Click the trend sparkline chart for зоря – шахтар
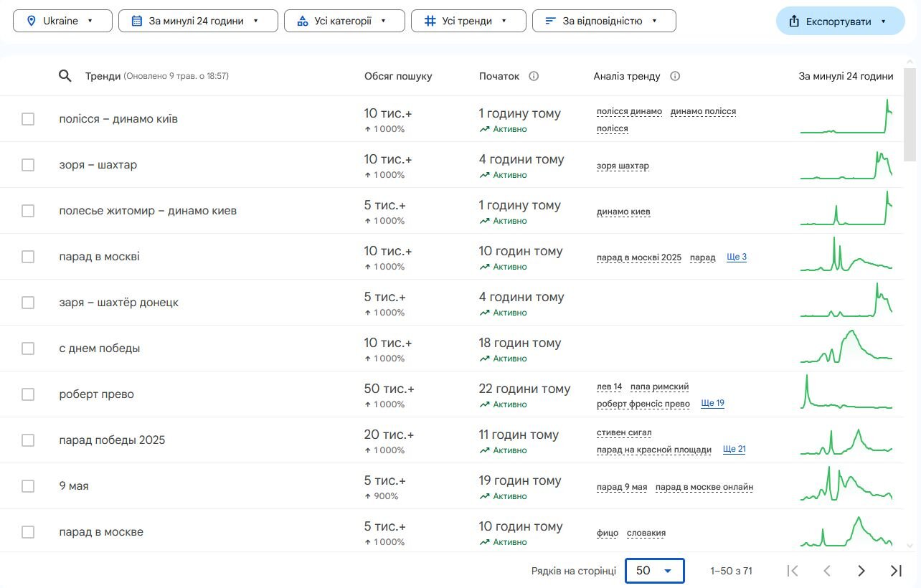Image resolution: width=921 pixels, height=588 pixels. [846, 165]
